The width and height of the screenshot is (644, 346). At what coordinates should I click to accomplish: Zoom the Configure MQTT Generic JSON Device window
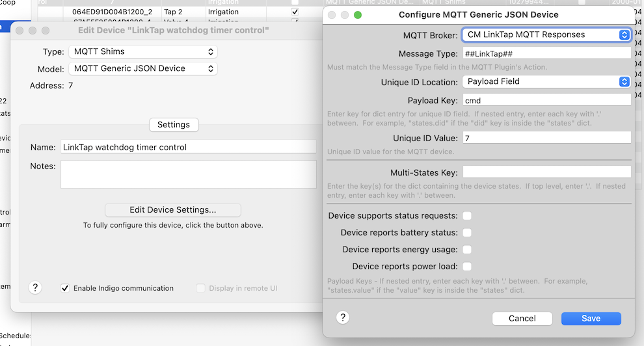pyautogui.click(x=358, y=15)
